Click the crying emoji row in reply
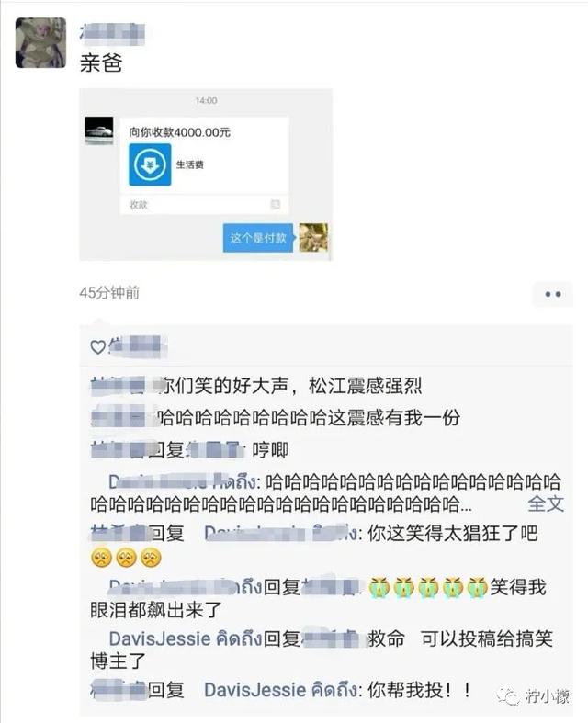Screen dimensions: 588x723 point(427,588)
